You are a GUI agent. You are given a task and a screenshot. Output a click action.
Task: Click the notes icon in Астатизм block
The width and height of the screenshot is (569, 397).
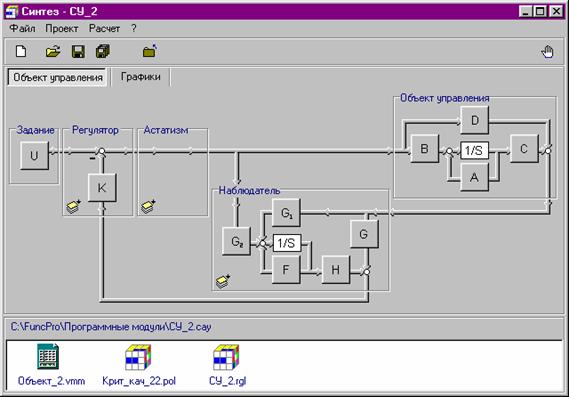point(148,206)
